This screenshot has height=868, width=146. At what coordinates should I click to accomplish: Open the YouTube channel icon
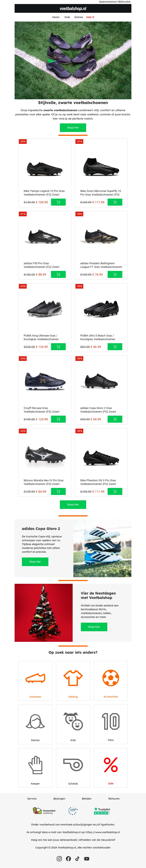(87, 858)
